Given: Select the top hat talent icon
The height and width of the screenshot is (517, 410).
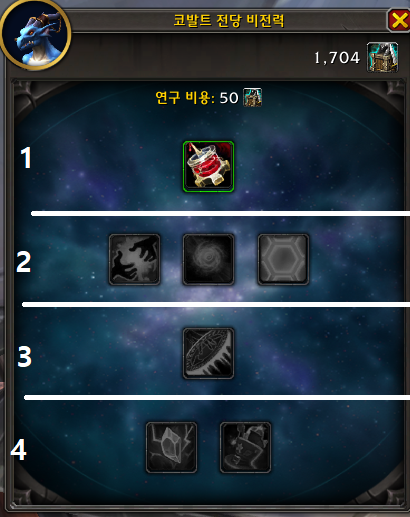Looking at the screenshot, I should click(x=245, y=447).
